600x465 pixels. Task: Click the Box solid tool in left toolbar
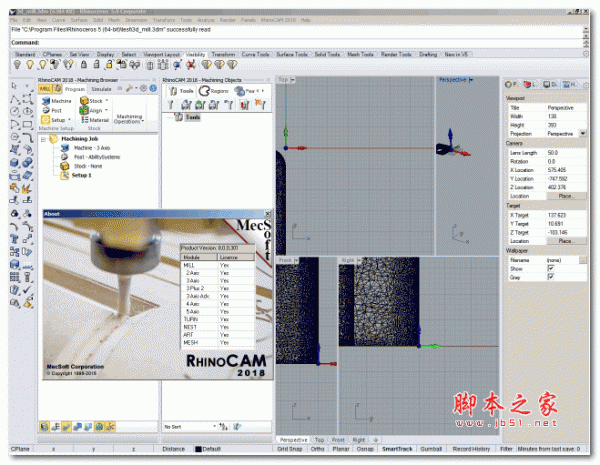point(15,163)
